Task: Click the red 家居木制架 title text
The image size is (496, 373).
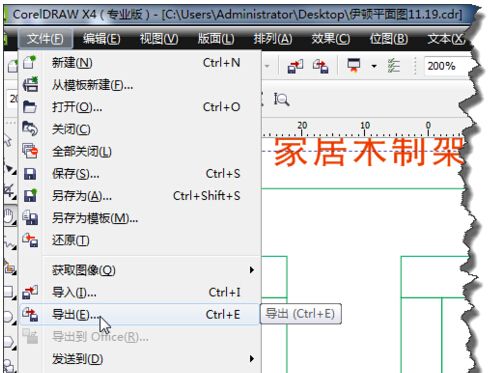Action: pyautogui.click(x=369, y=152)
